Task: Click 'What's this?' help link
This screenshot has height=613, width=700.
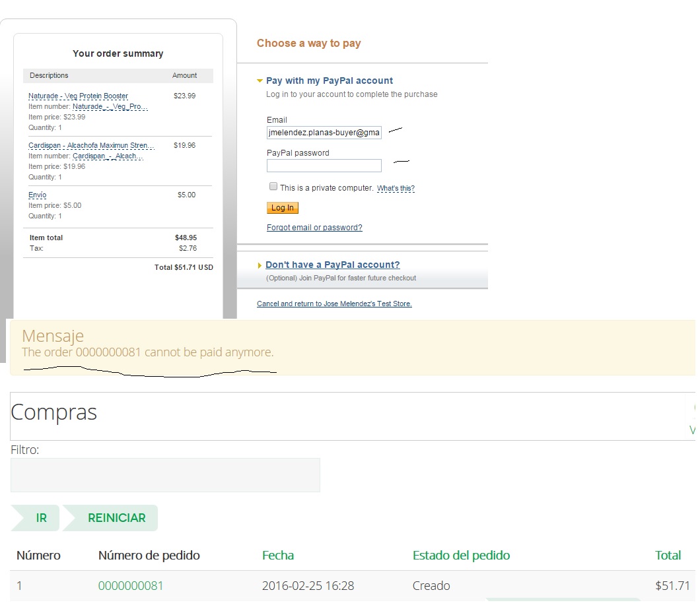Action: (x=396, y=188)
